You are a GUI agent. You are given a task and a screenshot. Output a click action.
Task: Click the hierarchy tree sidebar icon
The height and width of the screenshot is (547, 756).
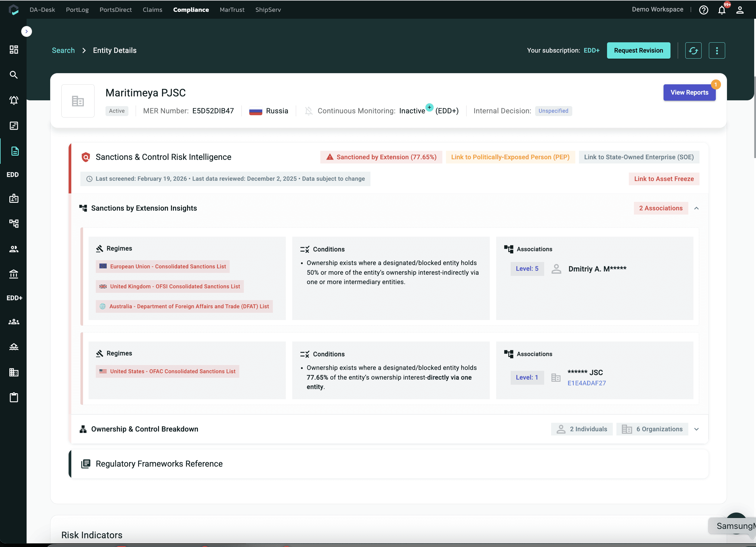coord(14,223)
